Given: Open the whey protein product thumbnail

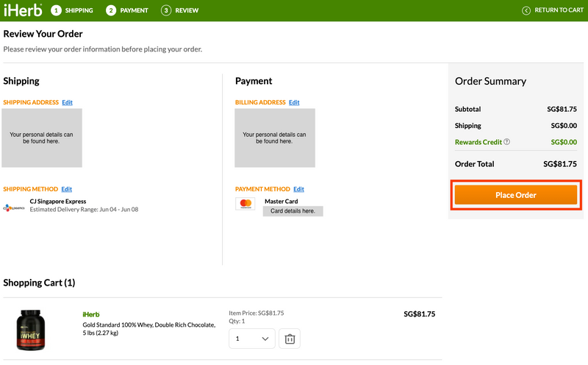Looking at the screenshot, I should tap(31, 330).
